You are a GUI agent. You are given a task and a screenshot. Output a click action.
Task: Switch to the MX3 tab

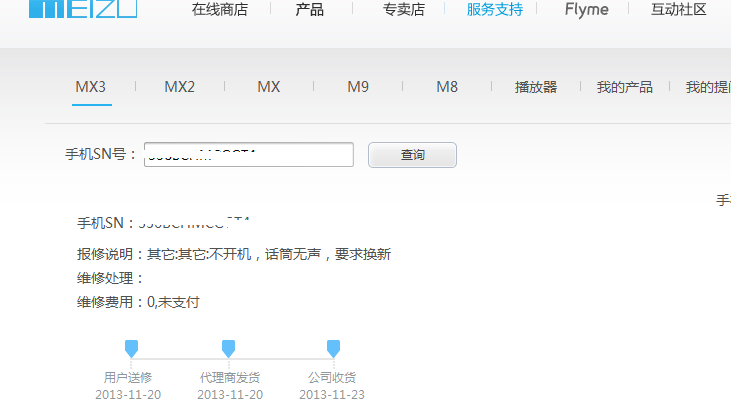coord(91,87)
